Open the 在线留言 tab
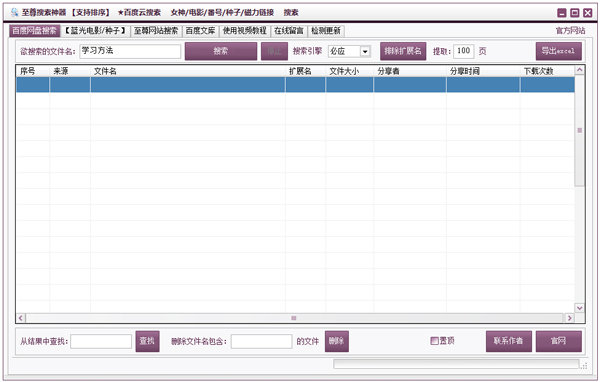 (289, 31)
